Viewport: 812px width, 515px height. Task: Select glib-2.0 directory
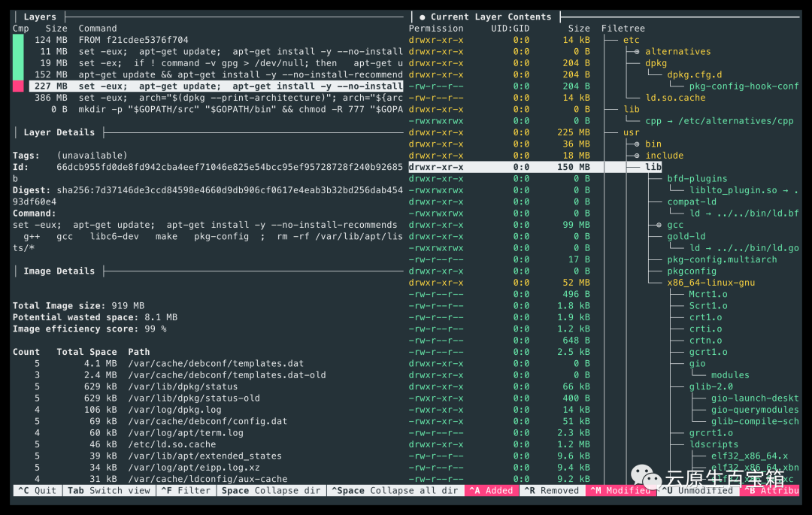coord(710,386)
